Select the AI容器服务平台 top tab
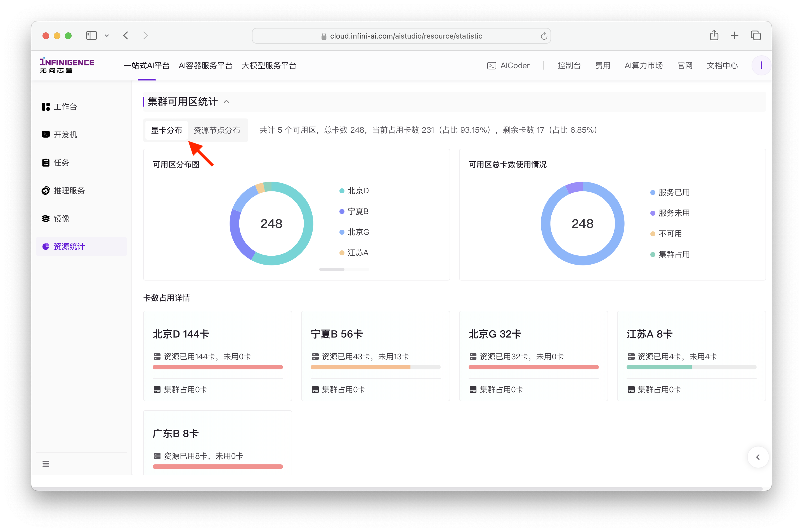The width and height of the screenshot is (803, 532). pos(206,65)
